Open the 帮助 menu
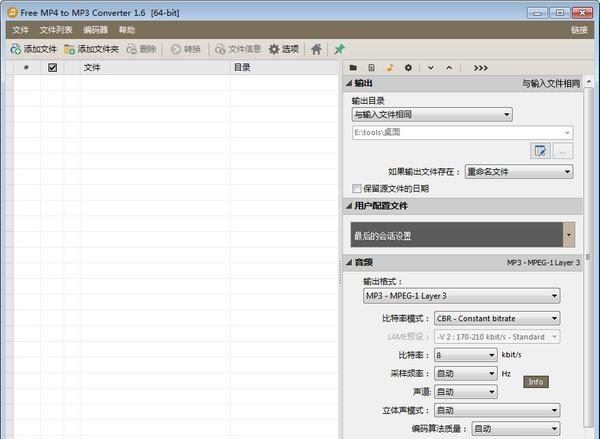Image resolution: width=600 pixels, height=439 pixels. click(x=127, y=30)
